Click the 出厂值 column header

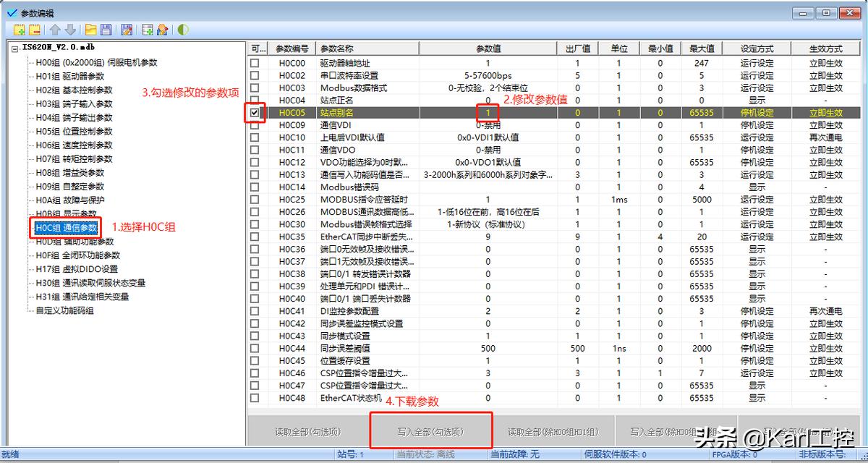(x=577, y=48)
